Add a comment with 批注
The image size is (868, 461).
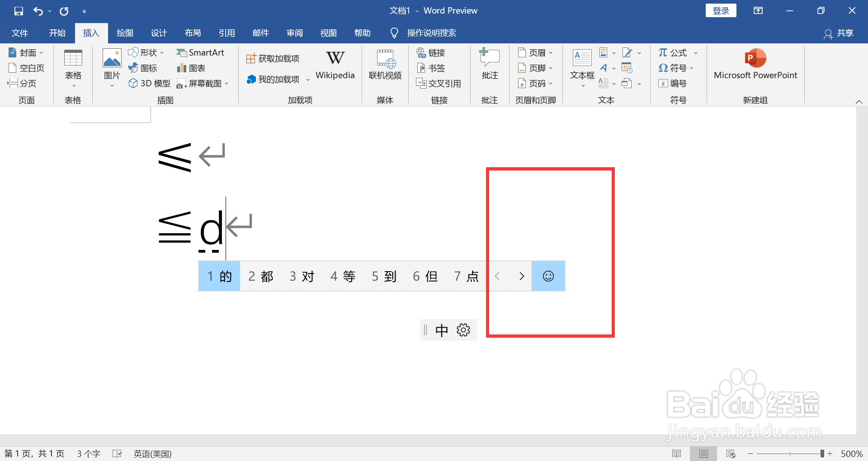(490, 65)
